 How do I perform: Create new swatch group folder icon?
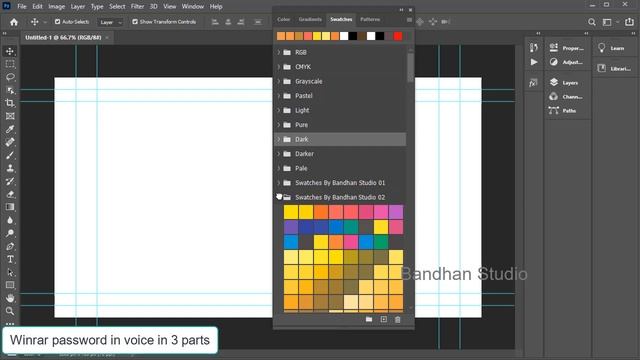(x=369, y=319)
